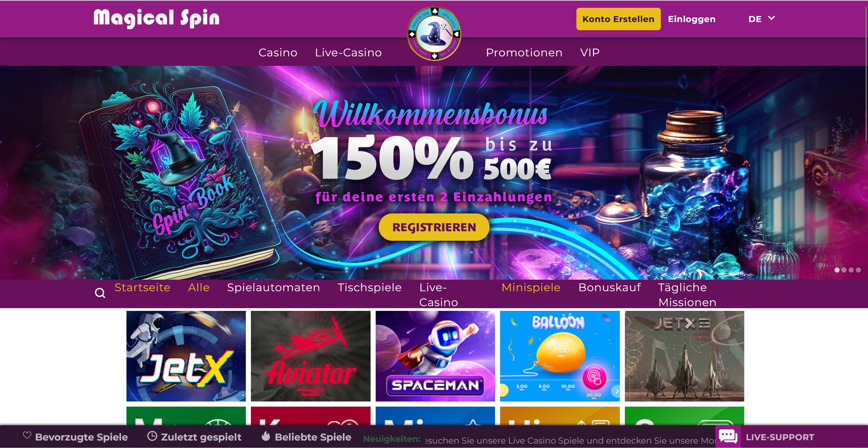Screen dimensions: 868x448
Task: Open the Promotionen menu item
Action: coord(524,53)
